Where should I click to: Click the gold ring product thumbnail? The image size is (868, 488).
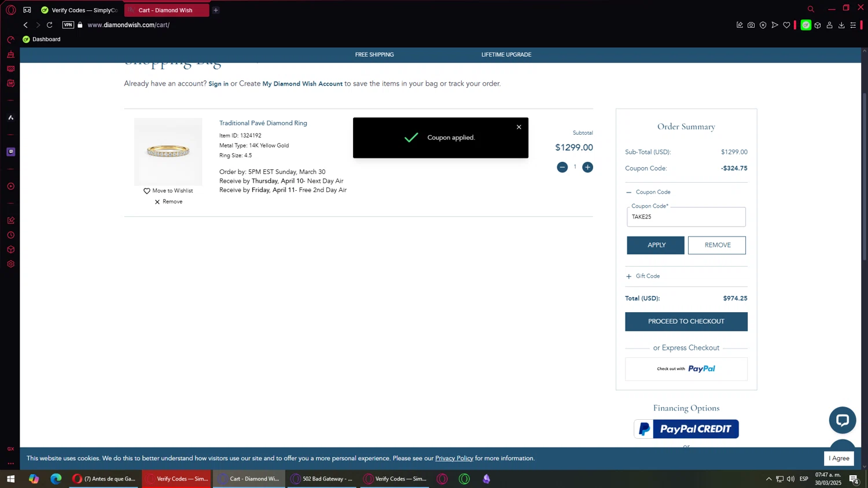168,151
